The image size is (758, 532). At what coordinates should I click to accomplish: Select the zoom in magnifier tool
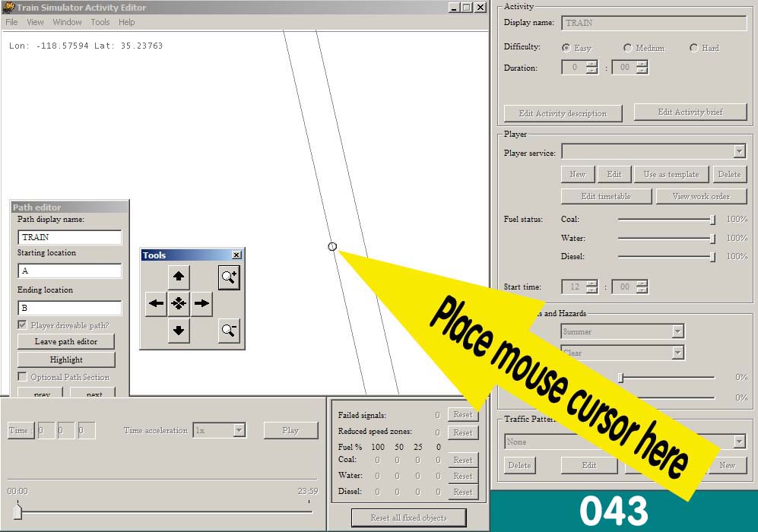pyautogui.click(x=229, y=277)
